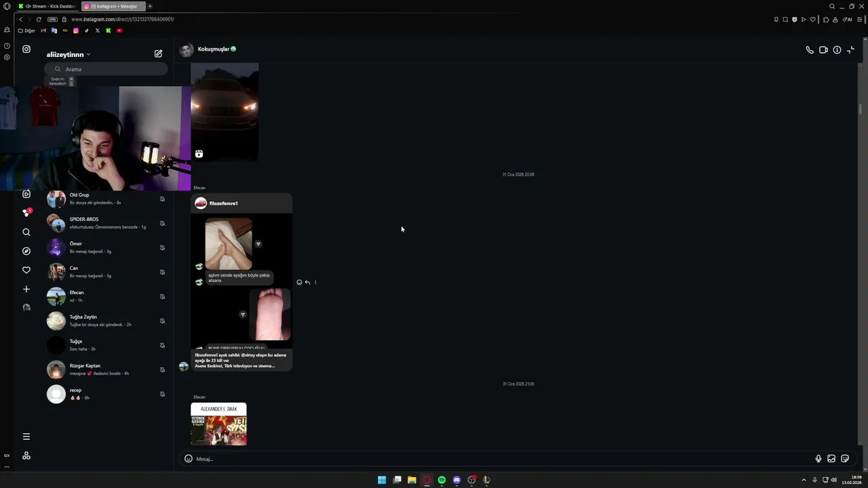
Task: Open the Tuğba Zeytin conversation
Action: click(x=106, y=321)
